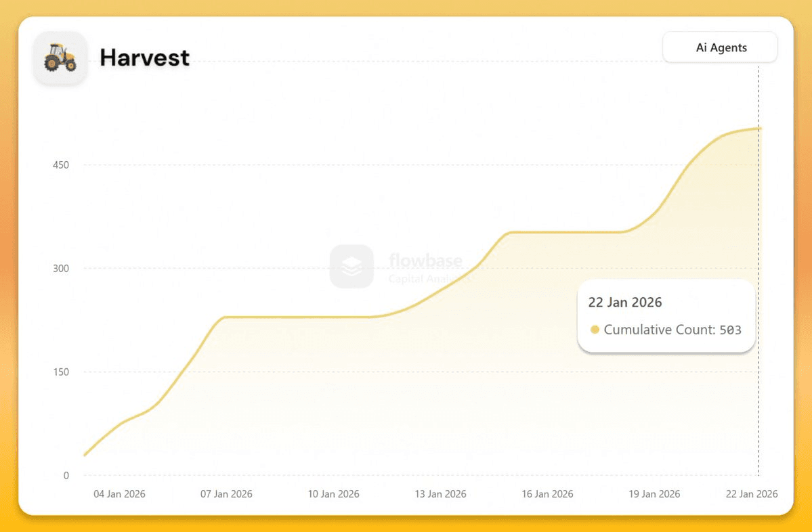This screenshot has width=812, height=532.
Task: Click the 450 y-axis value
Action: pos(61,165)
